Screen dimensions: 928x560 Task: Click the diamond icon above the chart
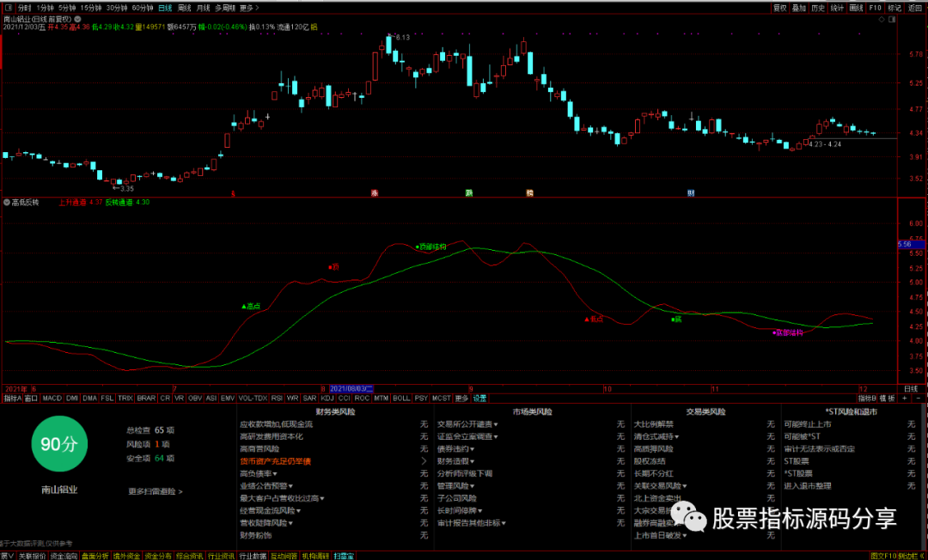coord(882,20)
